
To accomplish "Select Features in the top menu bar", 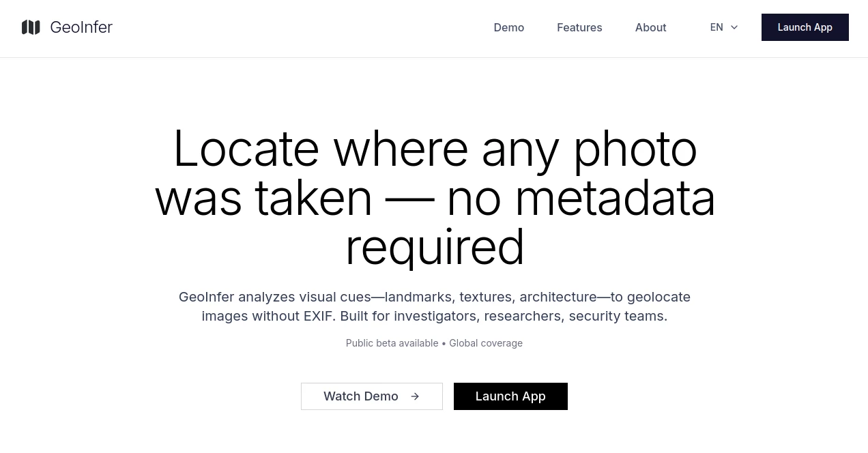I will coord(579,27).
